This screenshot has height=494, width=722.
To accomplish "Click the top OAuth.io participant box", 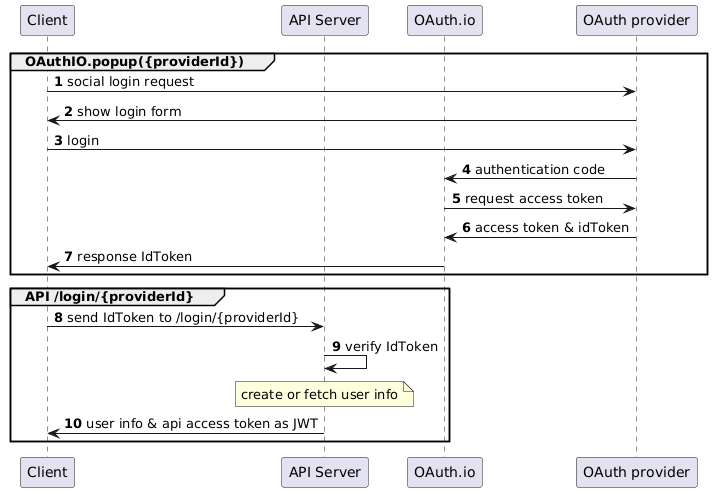I will (x=444, y=20).
